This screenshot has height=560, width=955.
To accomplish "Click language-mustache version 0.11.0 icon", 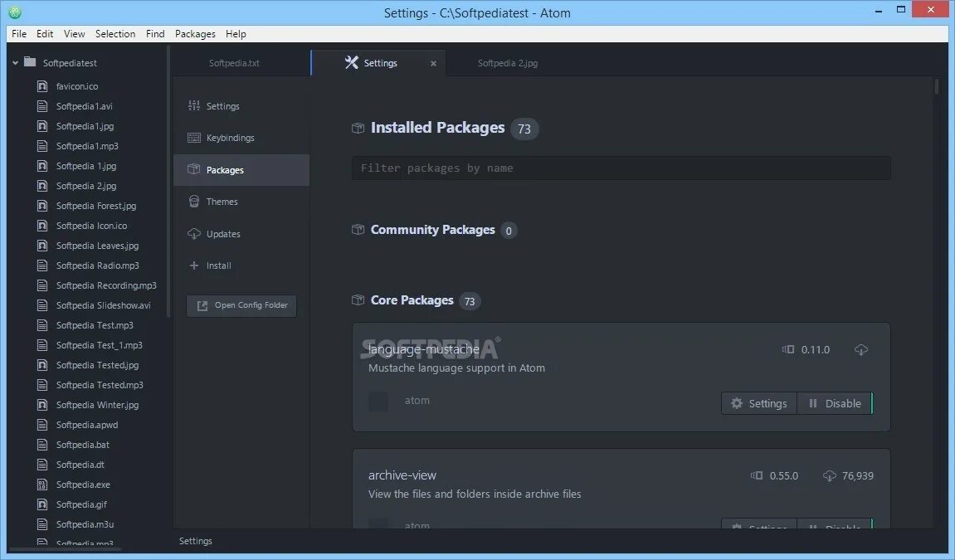I will point(788,349).
